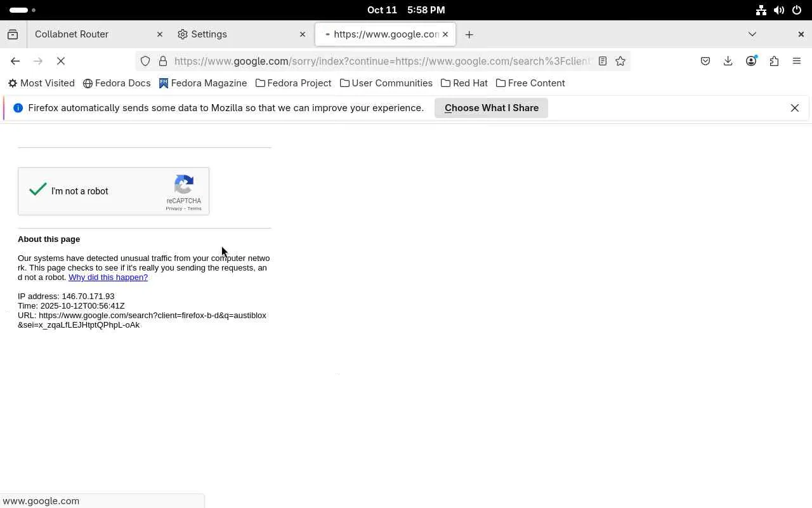Image resolution: width=812 pixels, height=508 pixels.
Task: Open the clock and calendar menu
Action: coord(406,10)
